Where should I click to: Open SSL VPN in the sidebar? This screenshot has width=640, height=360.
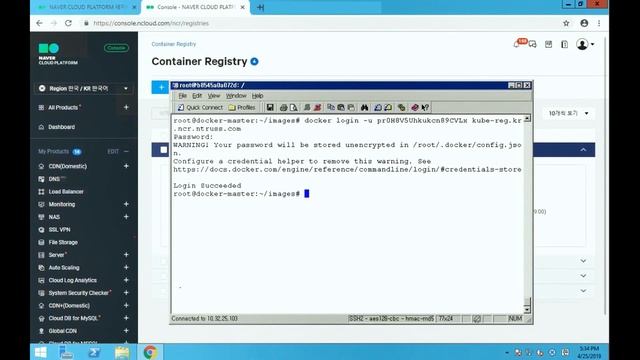pyautogui.click(x=59, y=229)
